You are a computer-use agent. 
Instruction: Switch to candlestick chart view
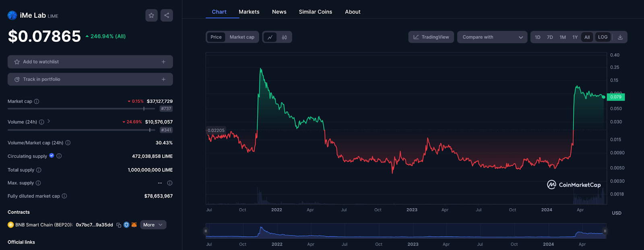click(285, 37)
